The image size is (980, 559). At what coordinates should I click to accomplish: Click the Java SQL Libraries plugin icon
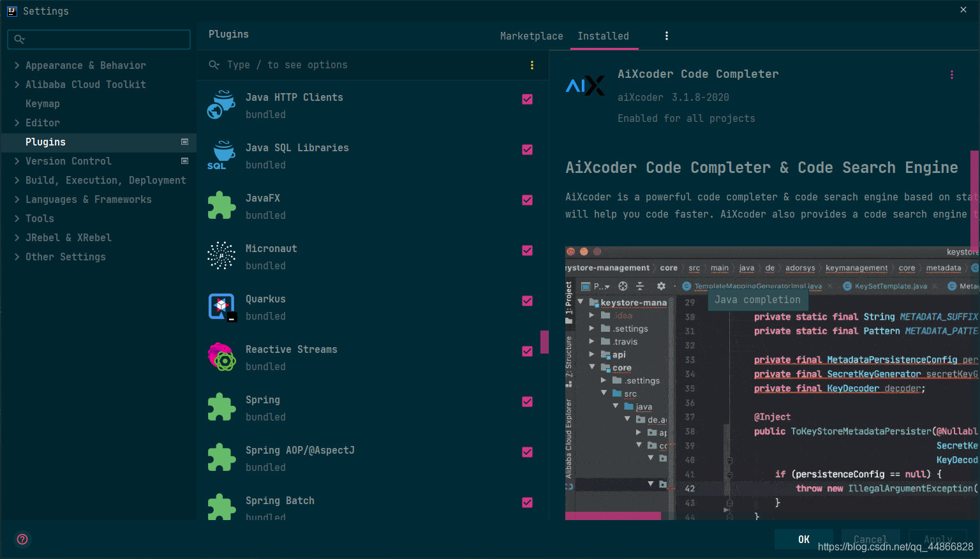click(221, 155)
